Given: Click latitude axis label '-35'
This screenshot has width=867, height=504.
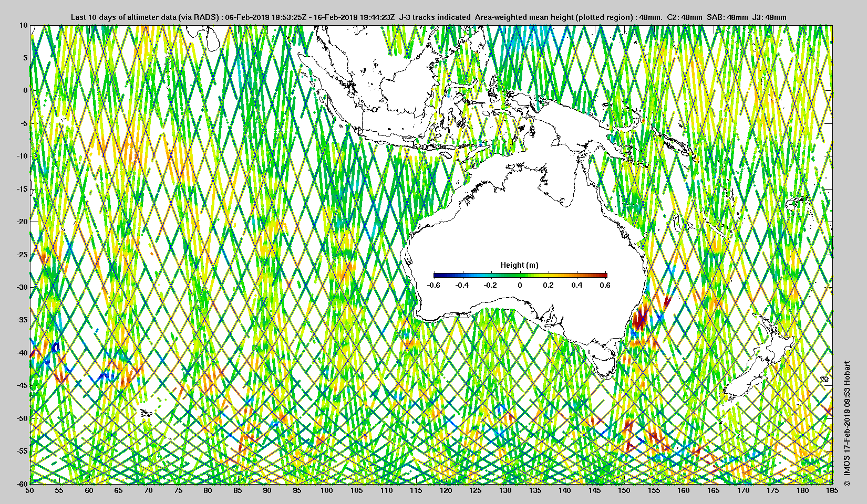Looking at the screenshot, I should point(22,320).
